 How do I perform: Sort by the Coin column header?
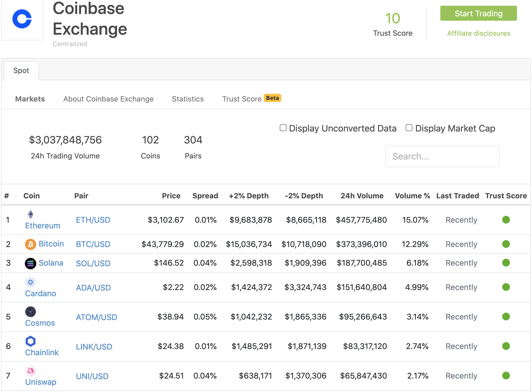32,196
